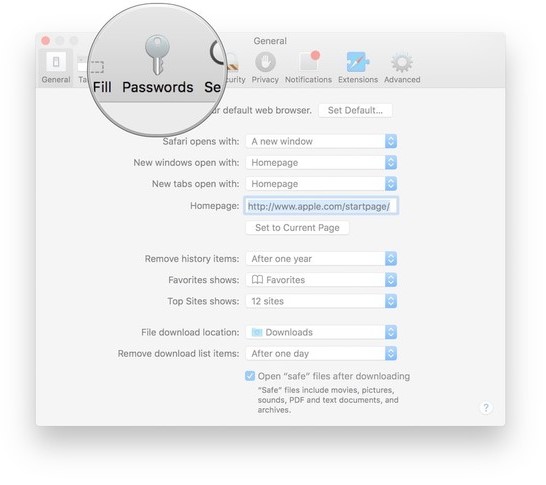This screenshot has width=546, height=485.
Task: Open the Top Sites shows dropdown
Action: pyautogui.click(x=321, y=301)
